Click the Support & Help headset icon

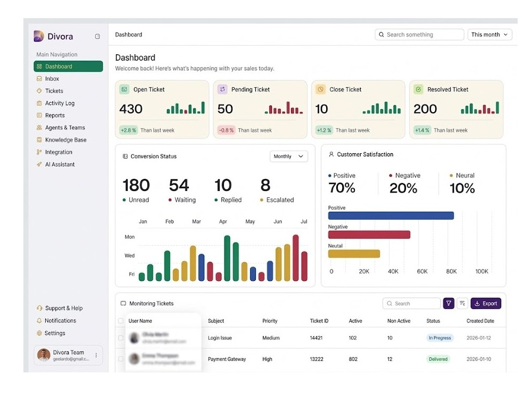click(x=39, y=308)
